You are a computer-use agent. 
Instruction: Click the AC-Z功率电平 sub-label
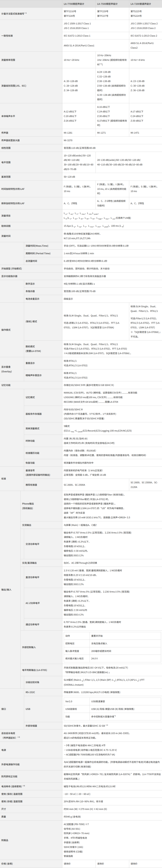[33, 603]
